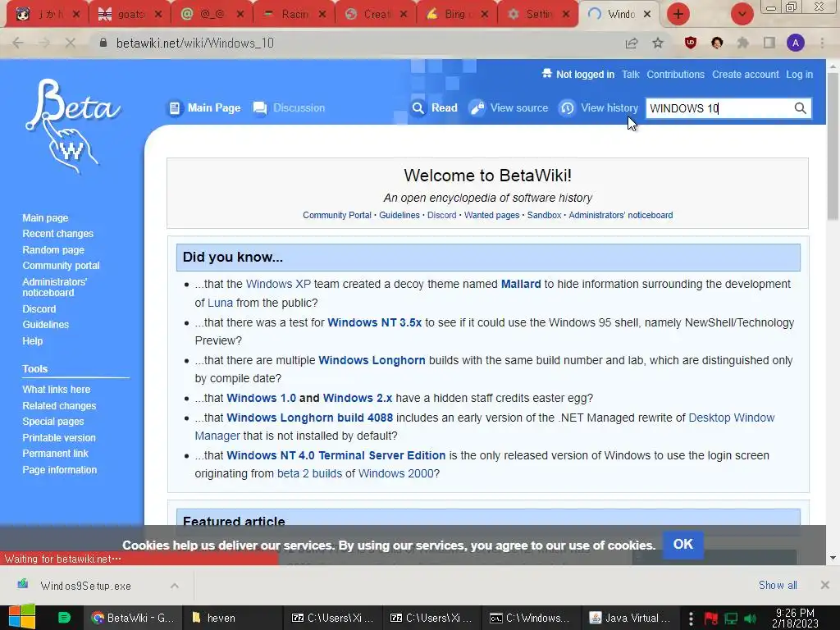Stop loading the page with the X button
The width and height of the screenshot is (840, 630).
71,43
